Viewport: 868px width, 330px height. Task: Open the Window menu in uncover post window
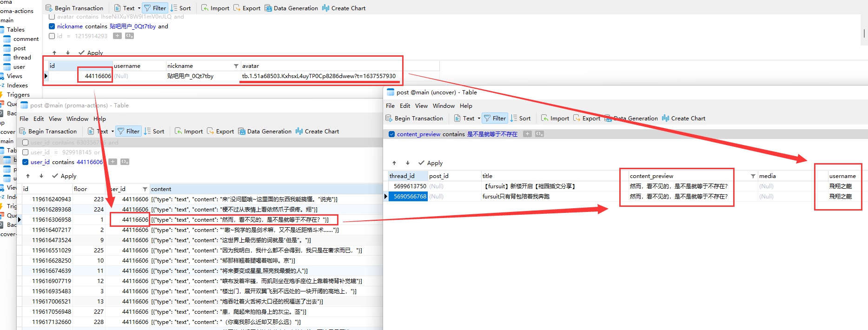[444, 106]
